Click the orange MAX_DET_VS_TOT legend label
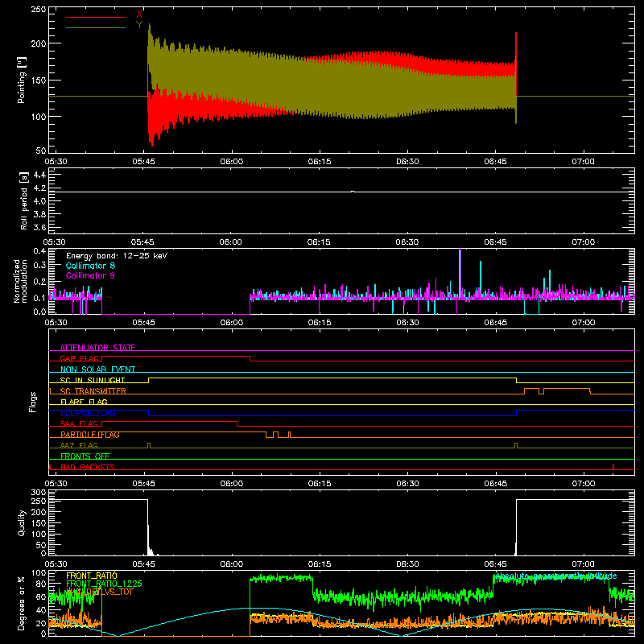644x644 pixels. [x=100, y=592]
